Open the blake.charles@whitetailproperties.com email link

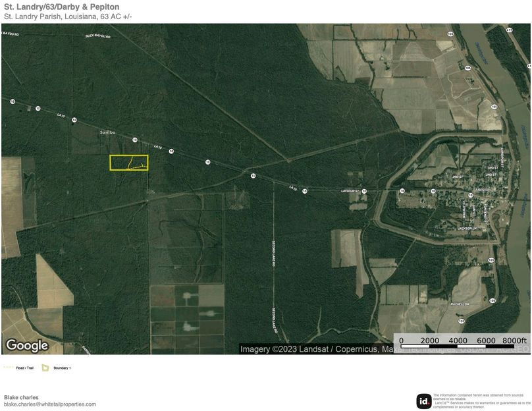point(50,404)
